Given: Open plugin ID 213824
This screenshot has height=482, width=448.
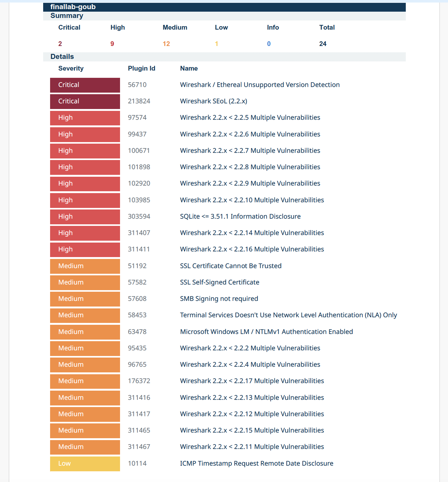Looking at the screenshot, I should (x=139, y=101).
